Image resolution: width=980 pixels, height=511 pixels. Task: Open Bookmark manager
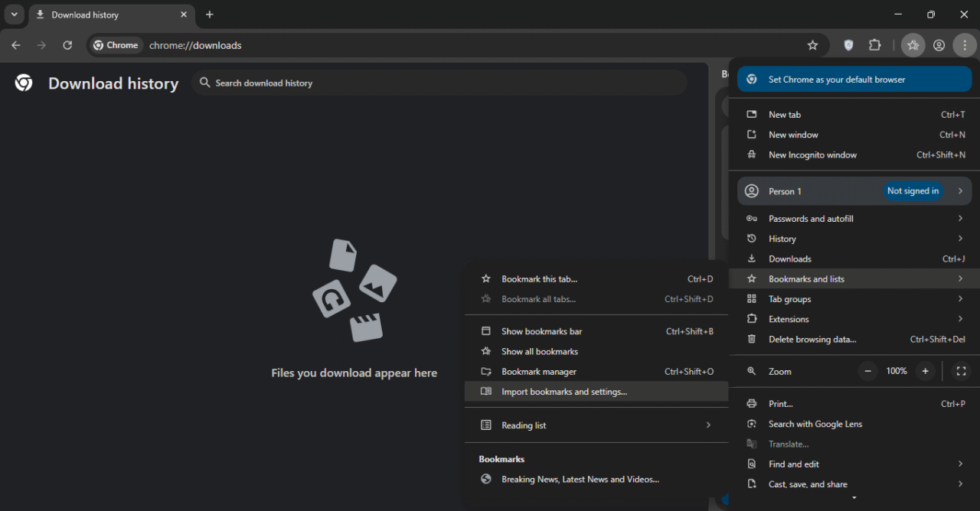click(x=596, y=372)
